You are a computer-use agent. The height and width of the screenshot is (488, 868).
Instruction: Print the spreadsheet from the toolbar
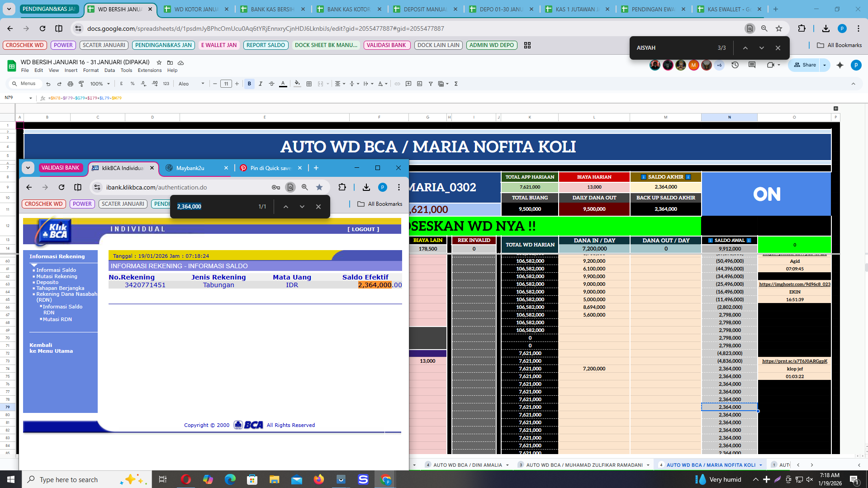(70, 84)
